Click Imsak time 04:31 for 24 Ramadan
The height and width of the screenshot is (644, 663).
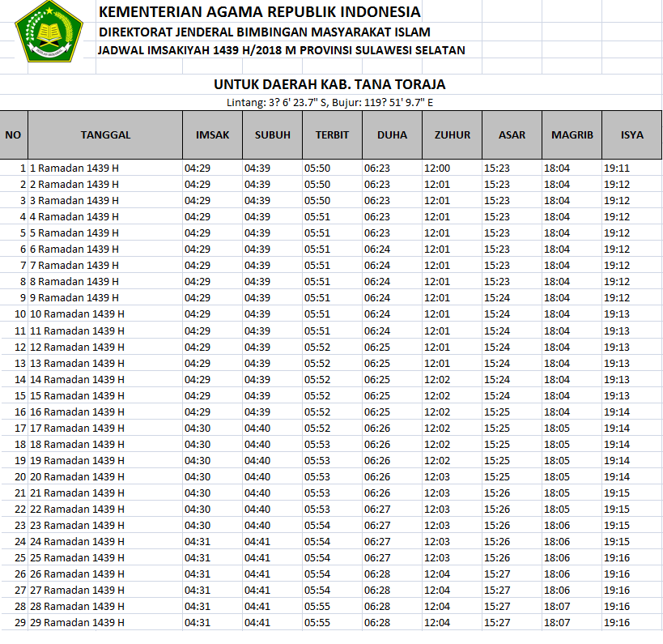pos(212,542)
